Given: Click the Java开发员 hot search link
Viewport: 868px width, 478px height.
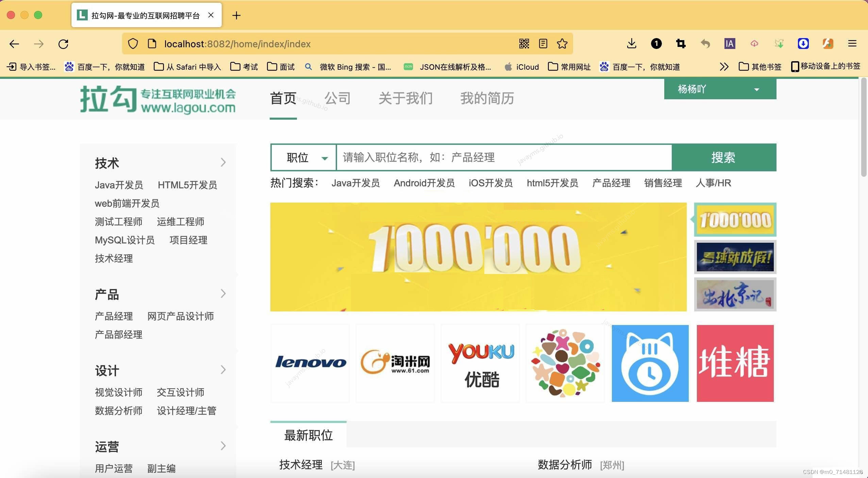Looking at the screenshot, I should (355, 183).
